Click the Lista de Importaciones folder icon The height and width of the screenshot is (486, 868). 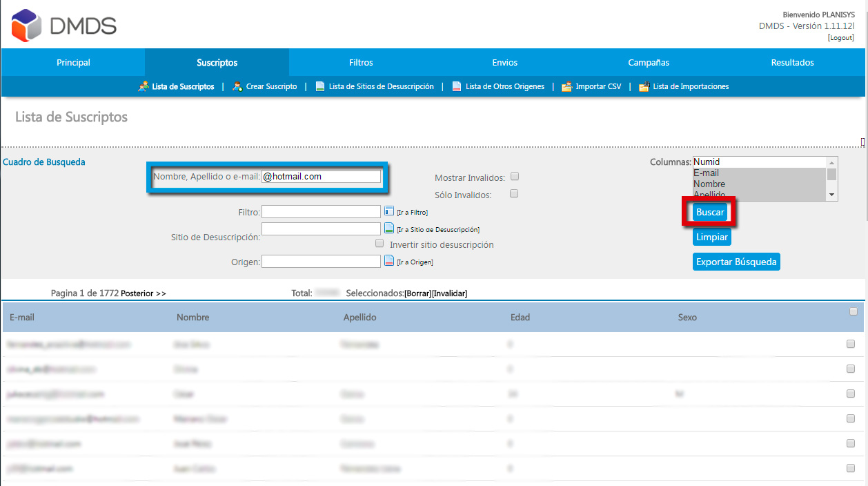pyautogui.click(x=644, y=86)
